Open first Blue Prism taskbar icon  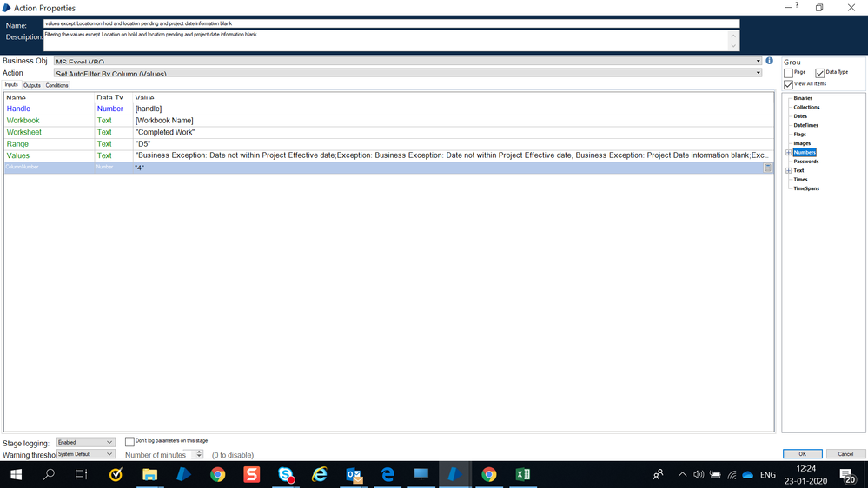pos(183,475)
